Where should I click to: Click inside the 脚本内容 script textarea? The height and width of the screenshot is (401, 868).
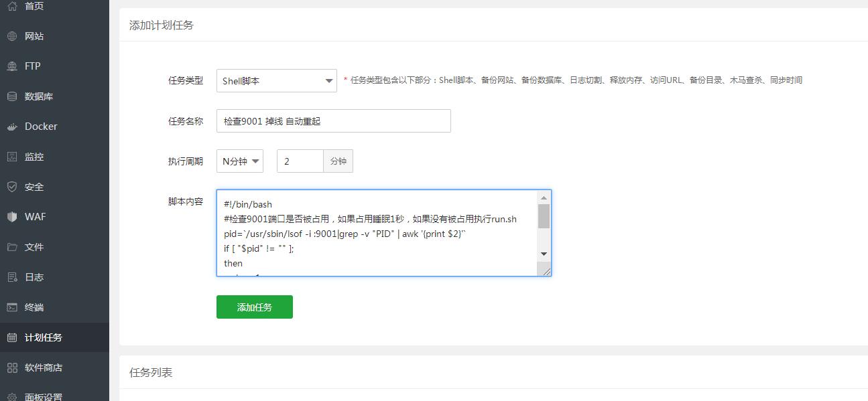coord(377,233)
